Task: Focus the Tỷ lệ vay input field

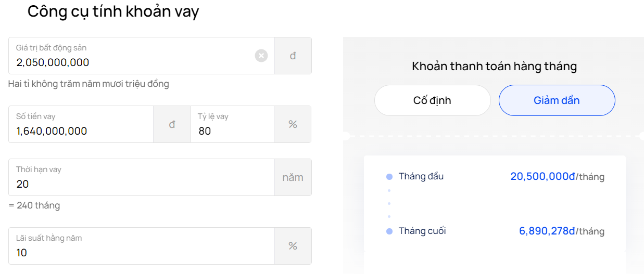Action: coord(232,124)
